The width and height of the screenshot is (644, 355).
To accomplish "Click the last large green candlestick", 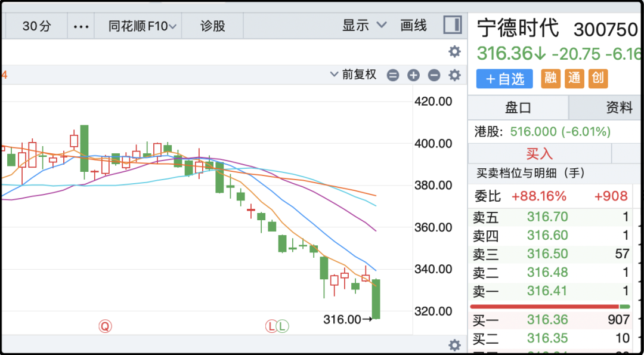I will pos(376,299).
